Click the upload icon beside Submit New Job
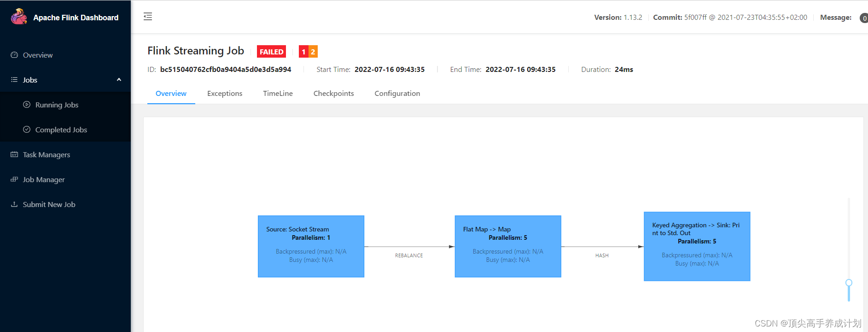The width and height of the screenshot is (868, 332). tap(14, 204)
